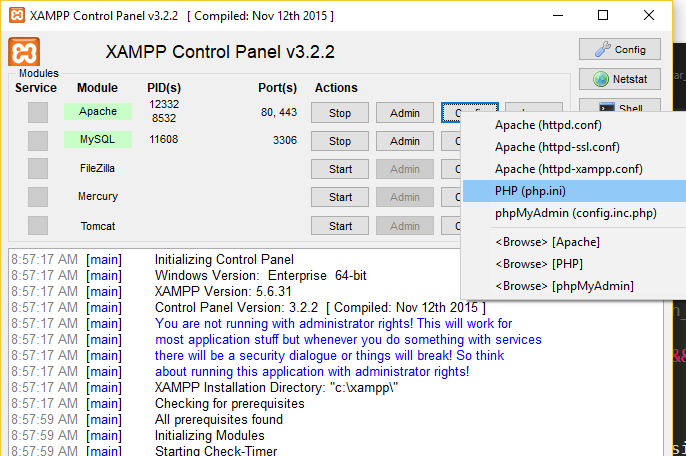Viewport: 686px width, 456px height.
Task: Click MySQL PID value 11608
Action: pos(164,139)
